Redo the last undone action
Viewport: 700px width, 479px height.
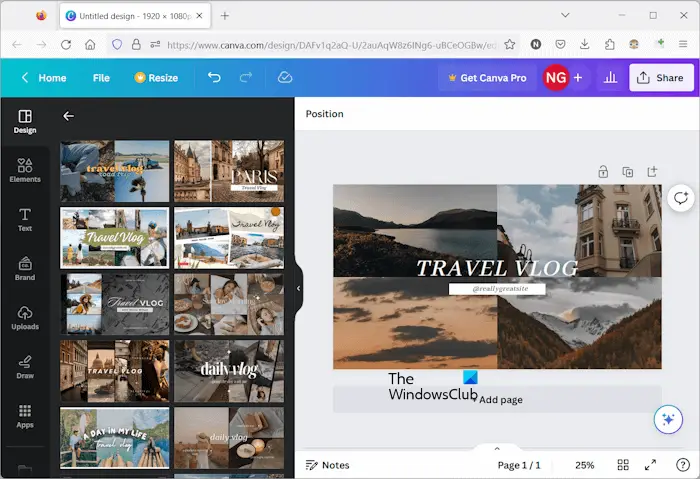click(x=246, y=78)
